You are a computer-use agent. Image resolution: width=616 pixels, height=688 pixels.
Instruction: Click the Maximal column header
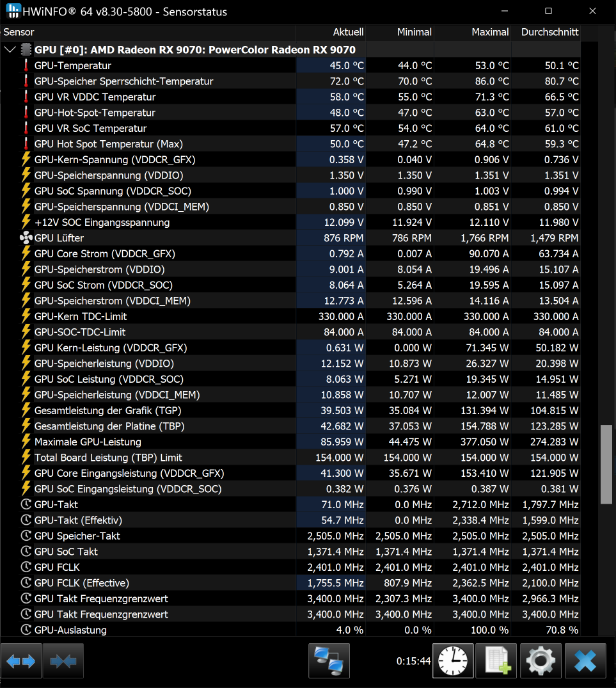click(x=473, y=32)
